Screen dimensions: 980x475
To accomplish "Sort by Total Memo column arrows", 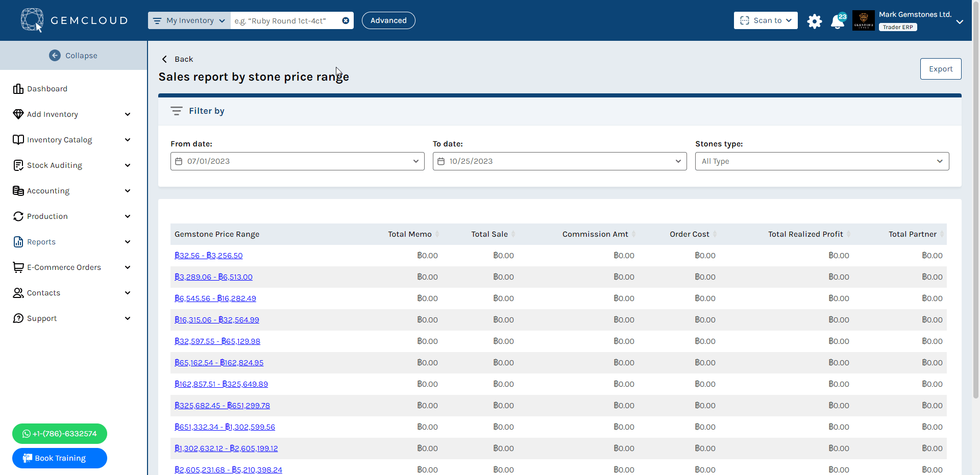I will pyautogui.click(x=437, y=234).
